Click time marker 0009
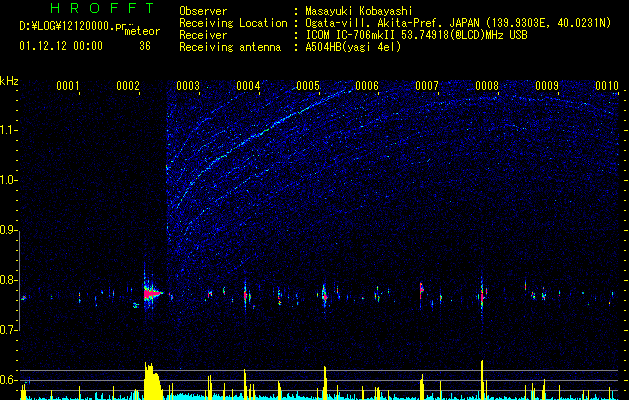The height and width of the screenshot is (400, 629). coord(547,85)
